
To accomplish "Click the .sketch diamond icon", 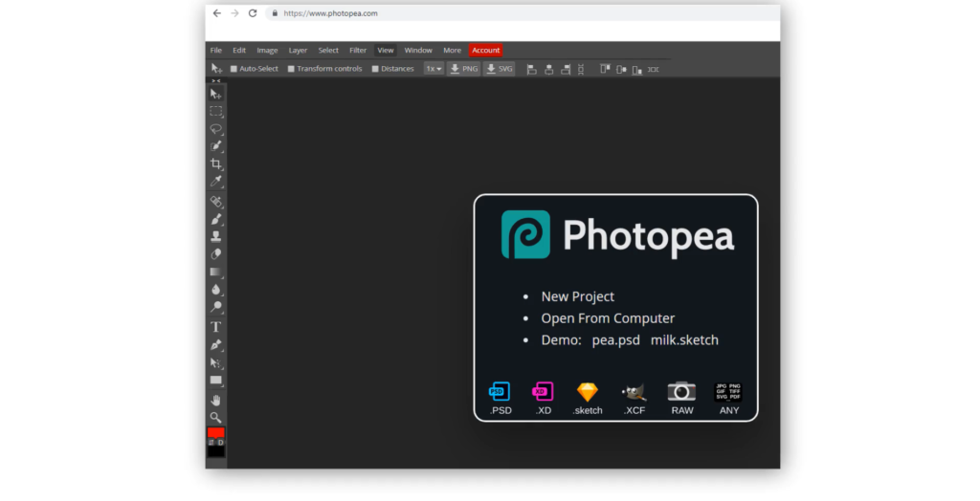I will [588, 392].
